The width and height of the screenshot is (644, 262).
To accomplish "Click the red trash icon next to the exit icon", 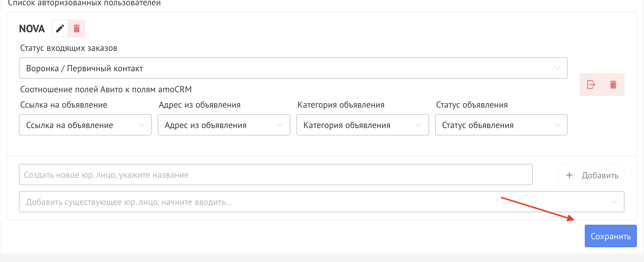I will pyautogui.click(x=613, y=85).
